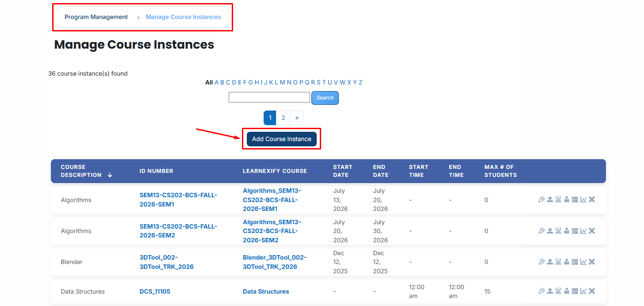Show all instances with the All filter
644x306 pixels.
point(209,82)
